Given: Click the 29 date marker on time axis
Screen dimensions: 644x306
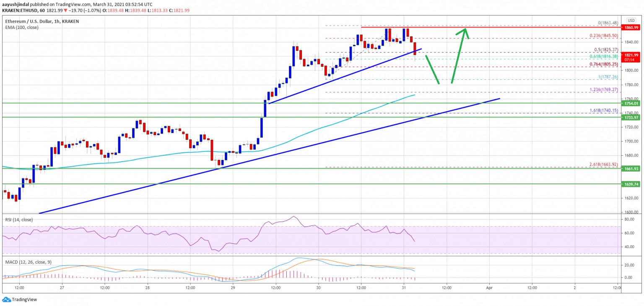Looking at the screenshot, I should pos(233,288).
